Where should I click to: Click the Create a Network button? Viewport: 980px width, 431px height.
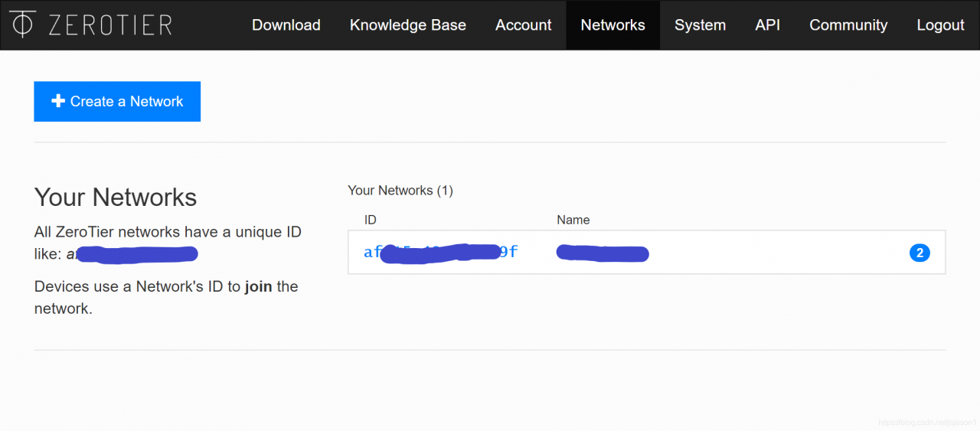click(117, 101)
